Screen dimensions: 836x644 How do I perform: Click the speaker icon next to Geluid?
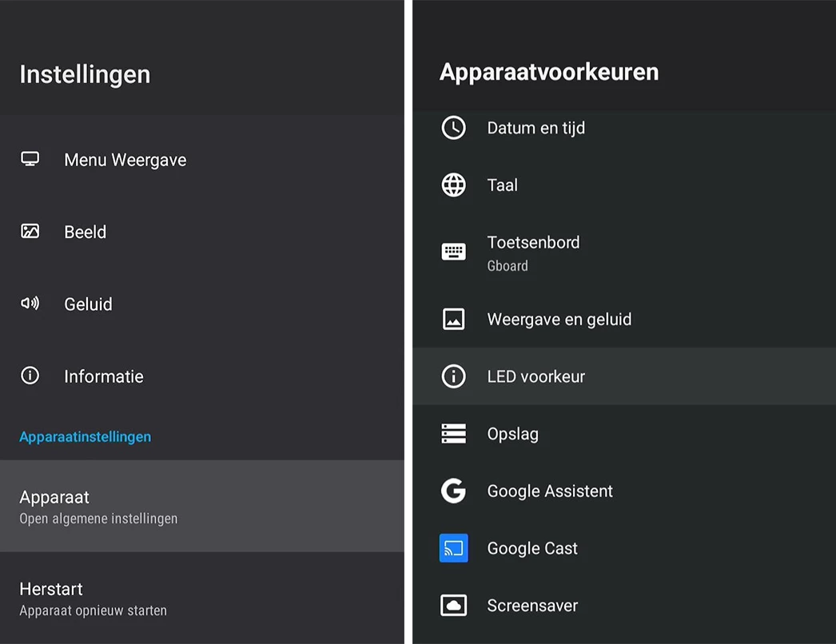(x=30, y=304)
